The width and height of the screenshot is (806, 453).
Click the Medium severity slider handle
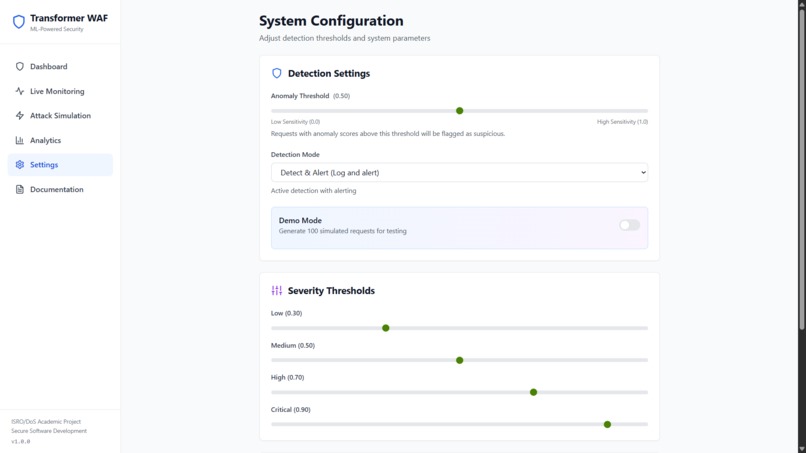click(460, 360)
